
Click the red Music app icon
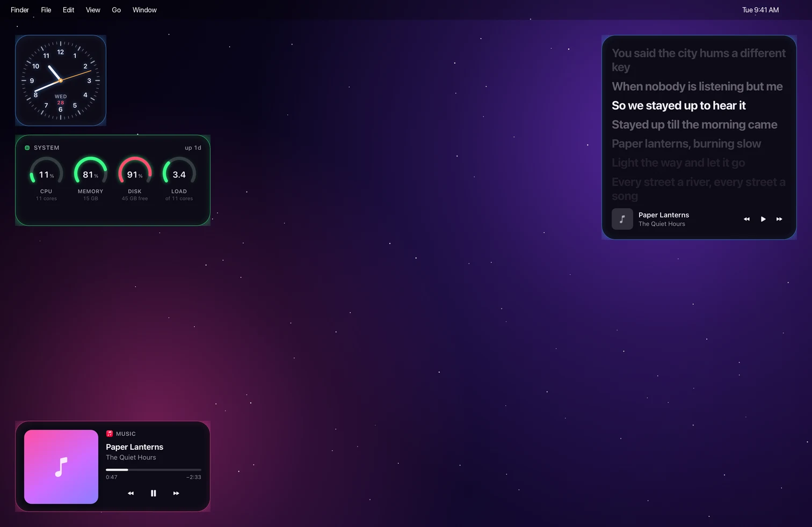pos(110,434)
